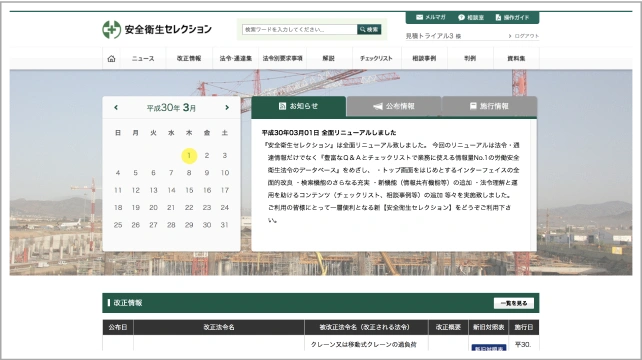Select highlighted day 1 in calendar
The height and width of the screenshot is (360, 642).
189,156
